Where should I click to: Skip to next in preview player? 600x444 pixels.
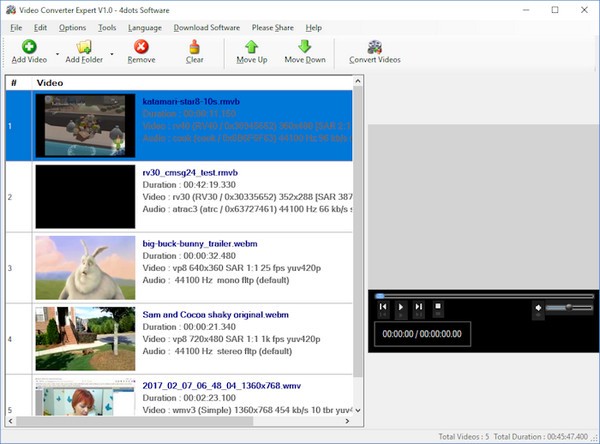coord(419,307)
